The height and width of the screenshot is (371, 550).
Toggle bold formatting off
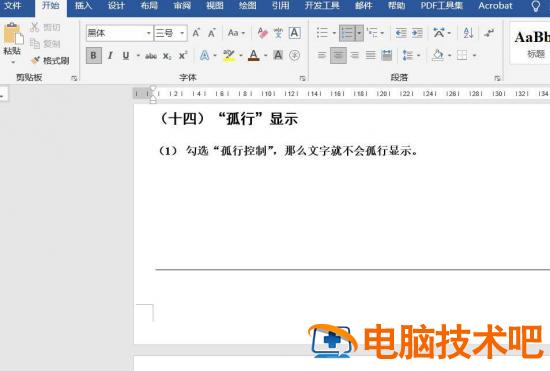coord(94,55)
